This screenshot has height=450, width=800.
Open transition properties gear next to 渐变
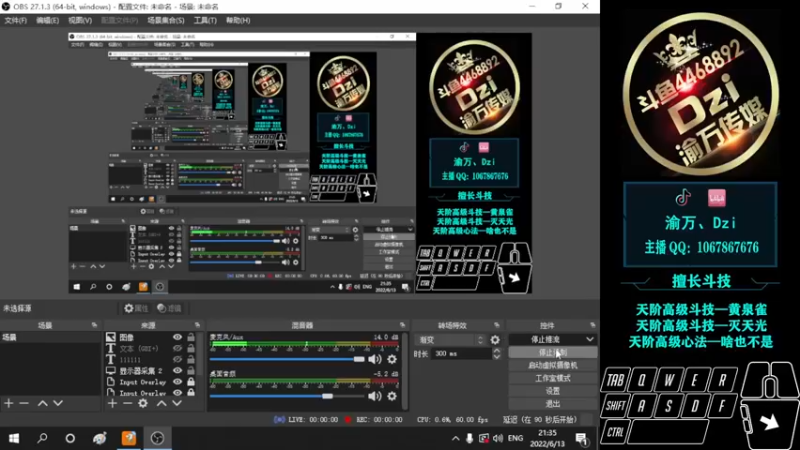(495, 340)
